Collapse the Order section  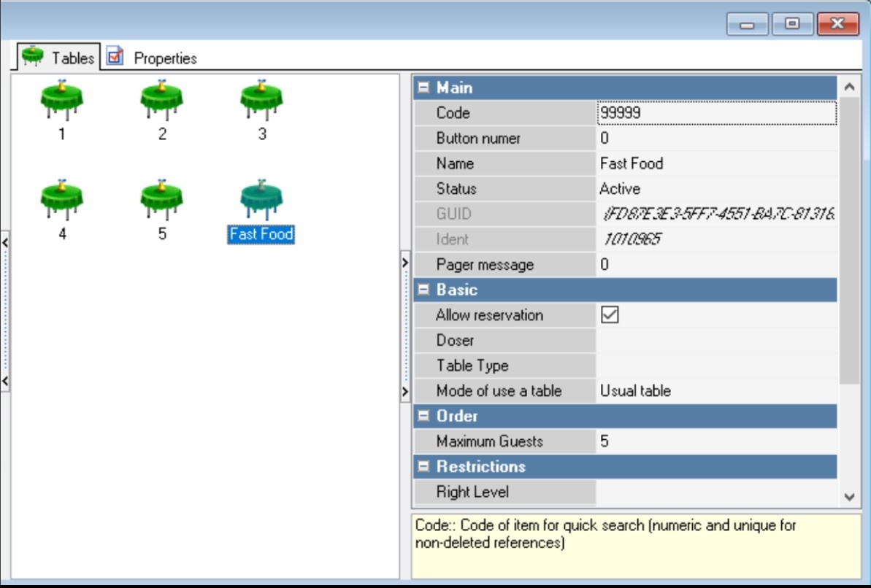423,416
